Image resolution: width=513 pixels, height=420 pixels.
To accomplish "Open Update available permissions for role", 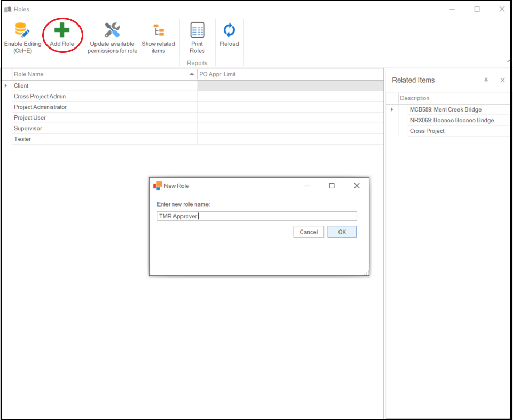I will click(112, 30).
